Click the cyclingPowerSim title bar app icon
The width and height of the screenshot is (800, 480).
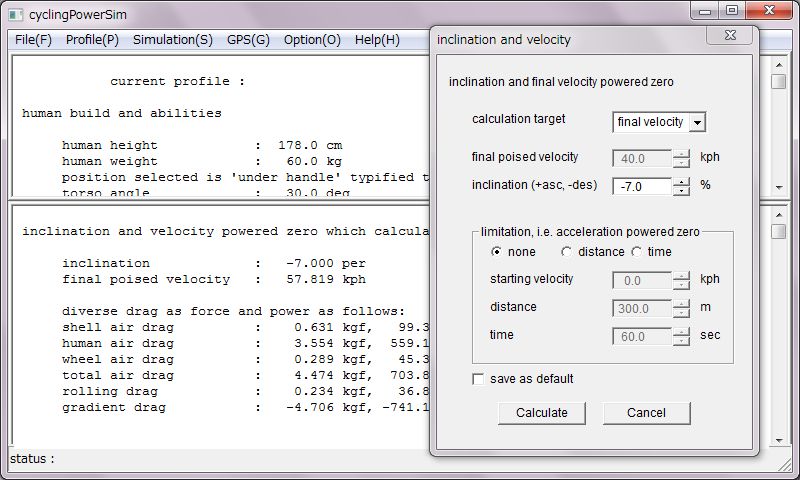pyautogui.click(x=16, y=14)
